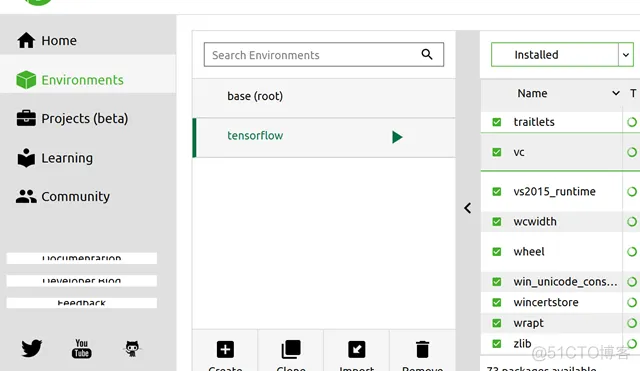
Task: Uncheck the zlib package checkbox
Action: point(497,344)
